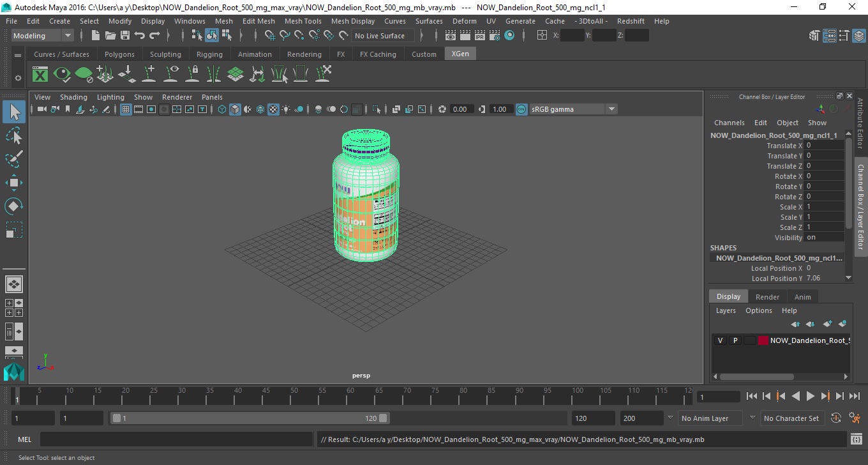
Task: Open XGen window with green X icon
Action: (40, 75)
